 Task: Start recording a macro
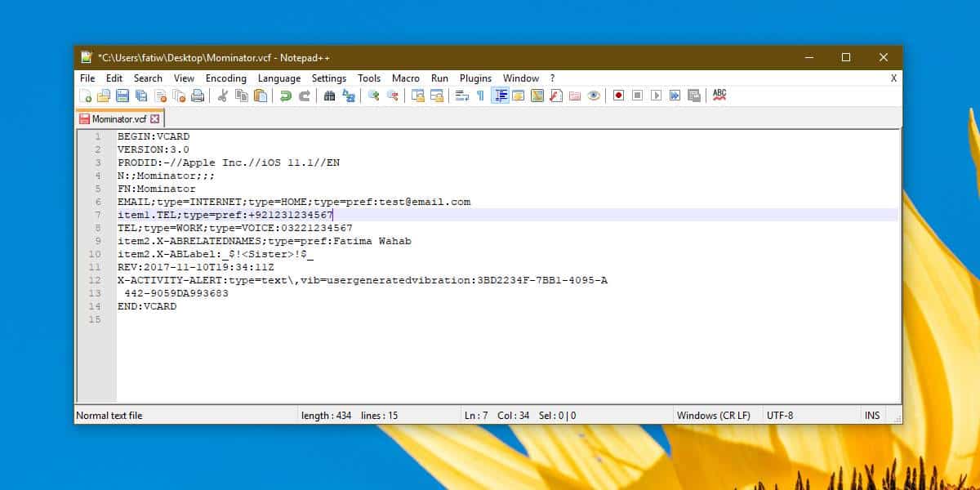pos(618,96)
